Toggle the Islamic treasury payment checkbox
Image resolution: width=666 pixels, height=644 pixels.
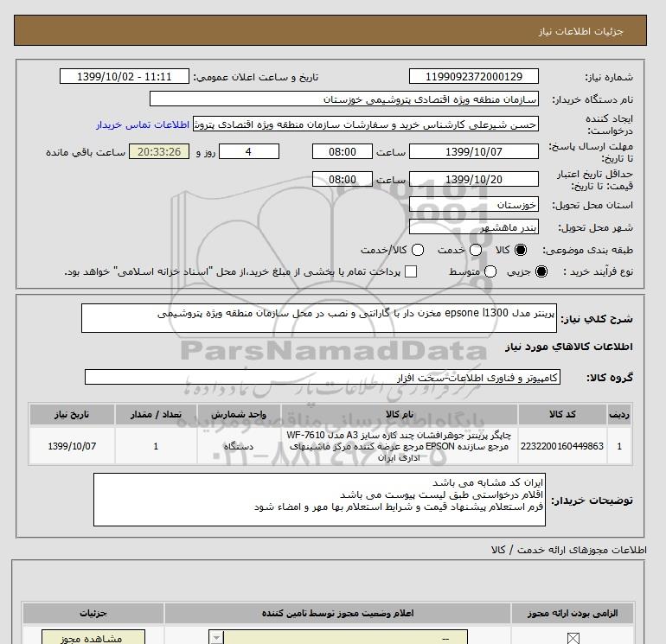(x=411, y=271)
